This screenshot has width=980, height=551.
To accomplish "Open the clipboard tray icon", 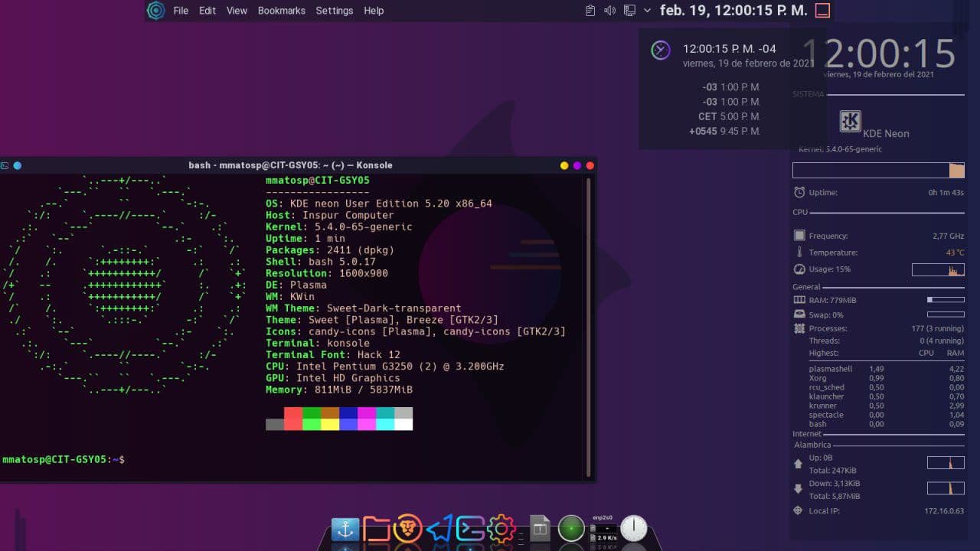I will point(590,11).
